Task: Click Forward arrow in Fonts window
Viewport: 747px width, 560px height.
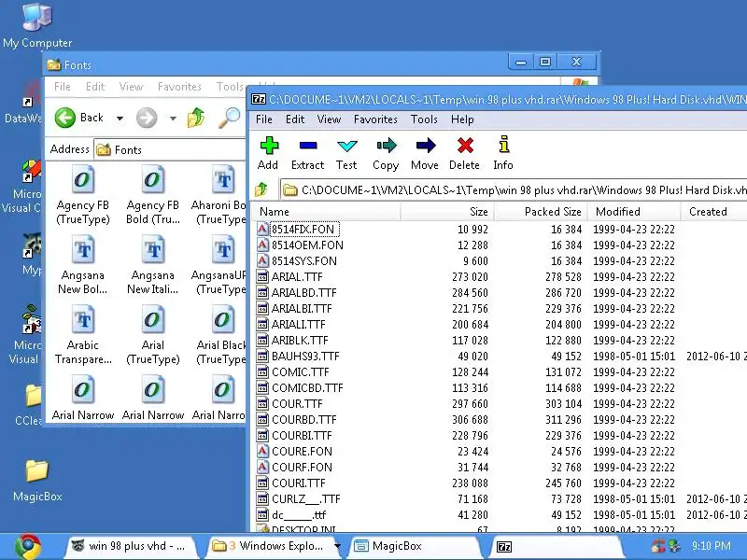Action: (x=147, y=118)
